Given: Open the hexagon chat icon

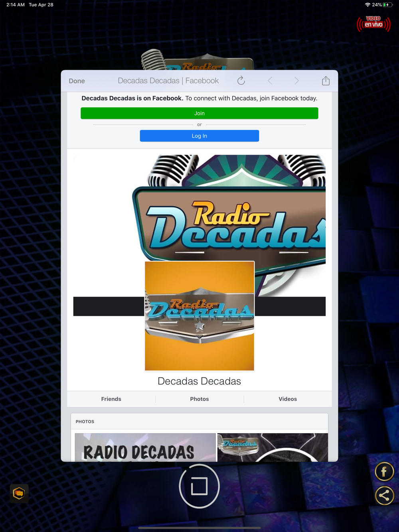Looking at the screenshot, I should pyautogui.click(x=19, y=493).
